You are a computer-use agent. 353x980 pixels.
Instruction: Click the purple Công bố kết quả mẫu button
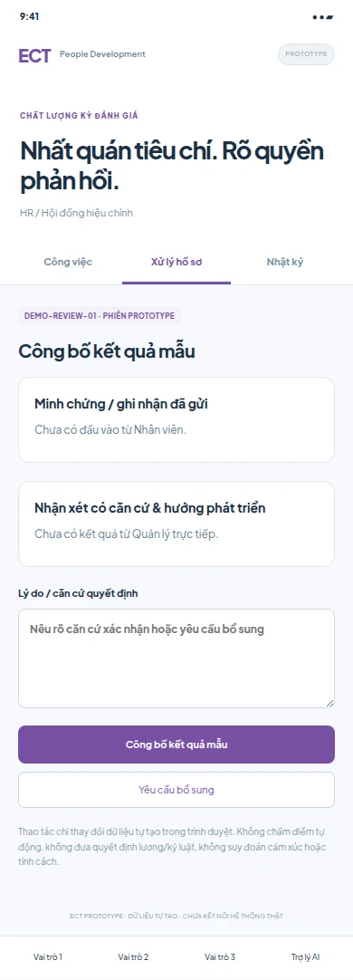176,745
